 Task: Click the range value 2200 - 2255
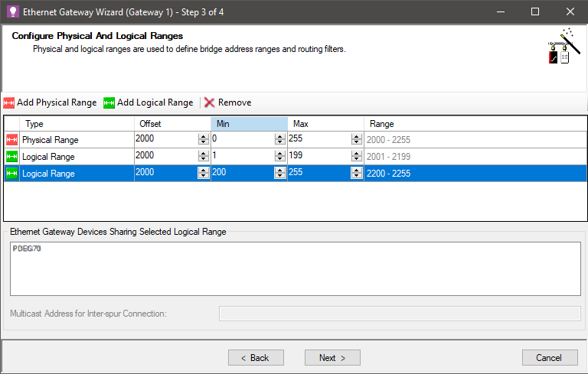click(x=388, y=174)
